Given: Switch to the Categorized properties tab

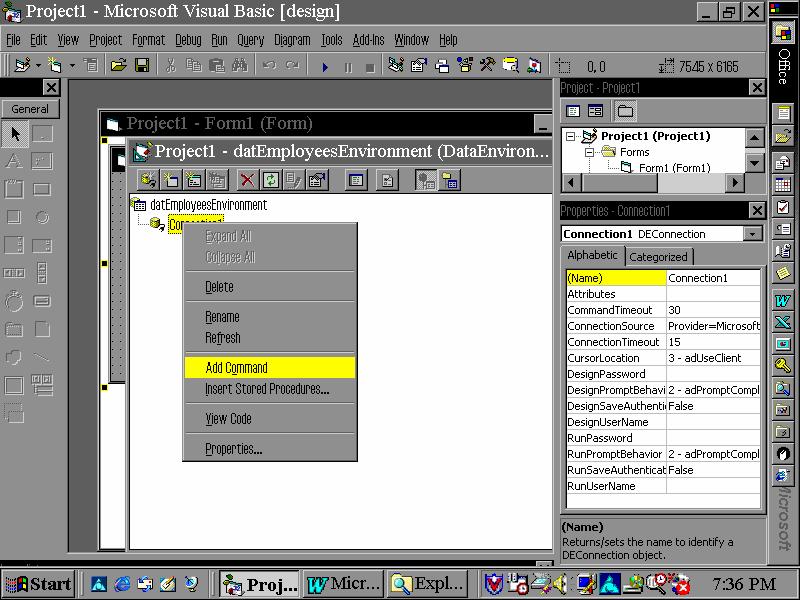Looking at the screenshot, I should point(658,257).
